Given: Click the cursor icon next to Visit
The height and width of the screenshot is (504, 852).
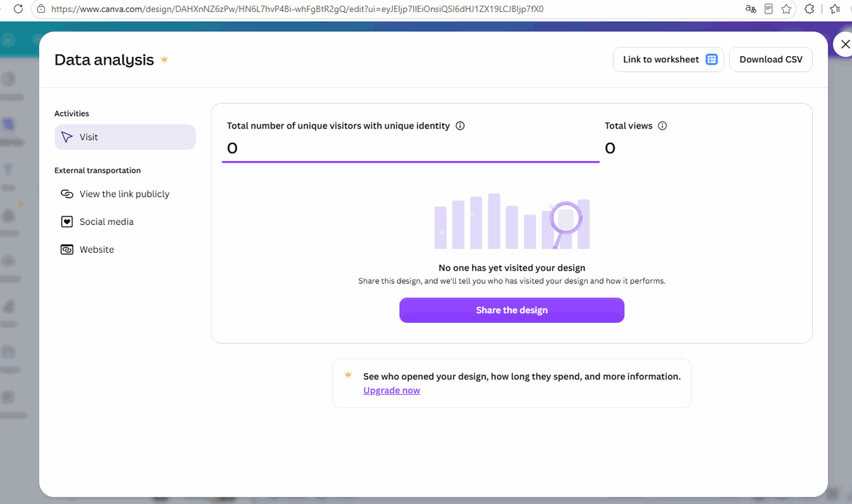Looking at the screenshot, I should click(67, 137).
